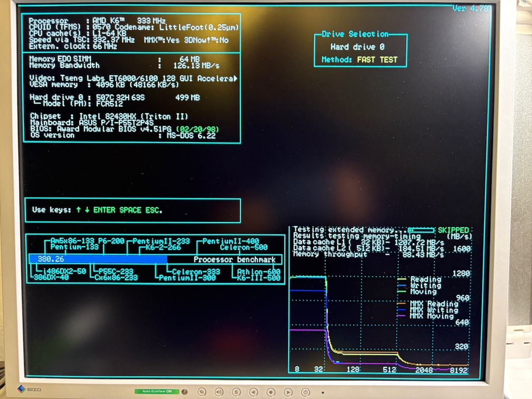Click the AMD K6 333 MHz processor line
The width and height of the screenshot is (532, 399).
tap(97, 20)
